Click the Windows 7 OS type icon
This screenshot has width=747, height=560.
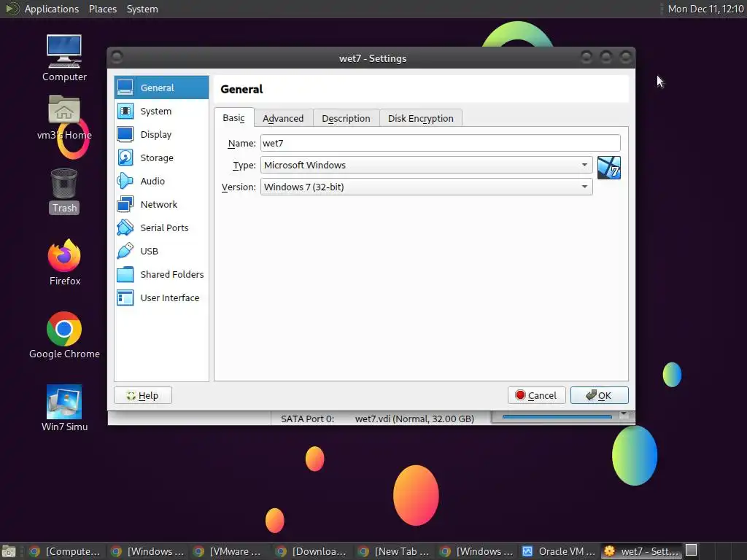(x=609, y=168)
